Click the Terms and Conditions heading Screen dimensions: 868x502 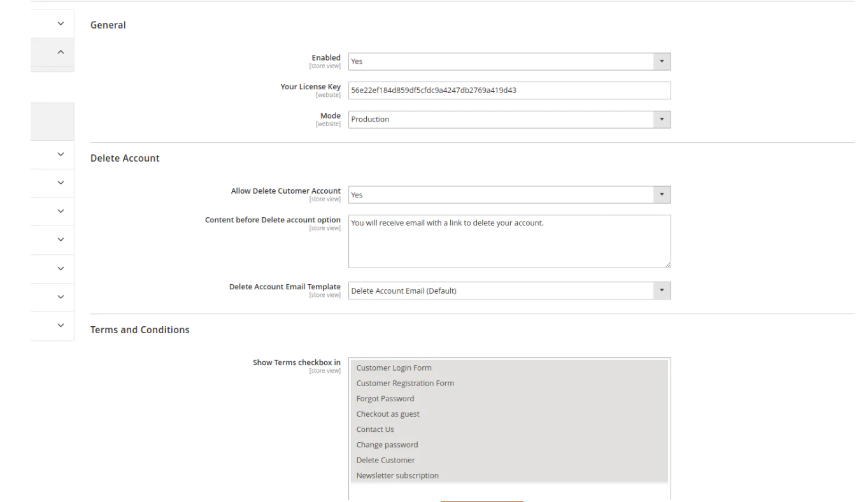pos(141,329)
